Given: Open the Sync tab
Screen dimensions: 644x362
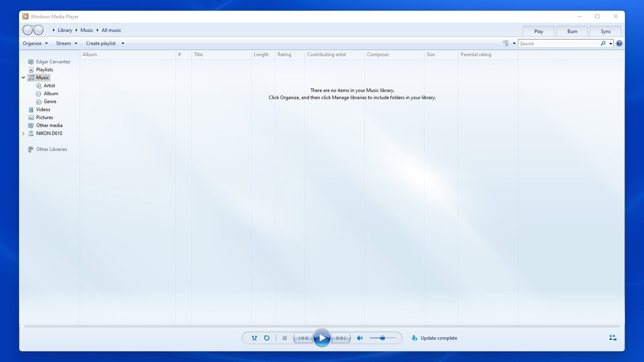Looking at the screenshot, I should pos(605,31).
